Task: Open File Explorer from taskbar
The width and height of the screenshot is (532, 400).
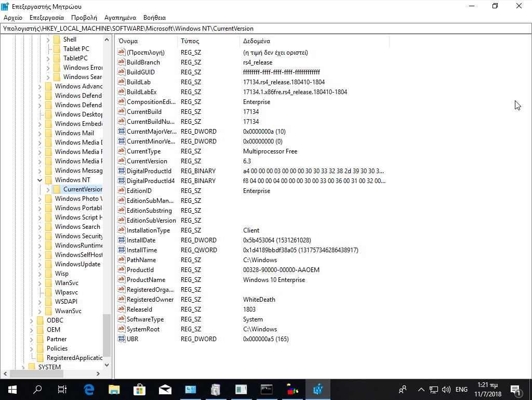Action: [114, 390]
